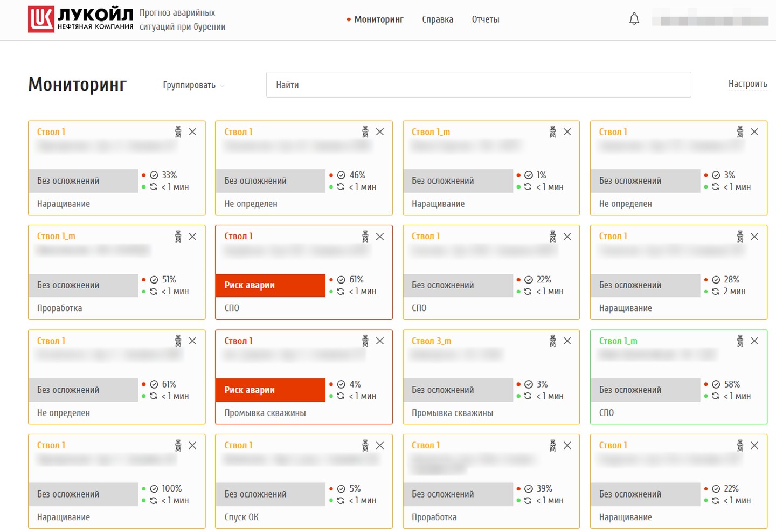This screenshot has height=532, width=776.
Task: Click refresh icon next to 2 мин
Action: (x=716, y=292)
